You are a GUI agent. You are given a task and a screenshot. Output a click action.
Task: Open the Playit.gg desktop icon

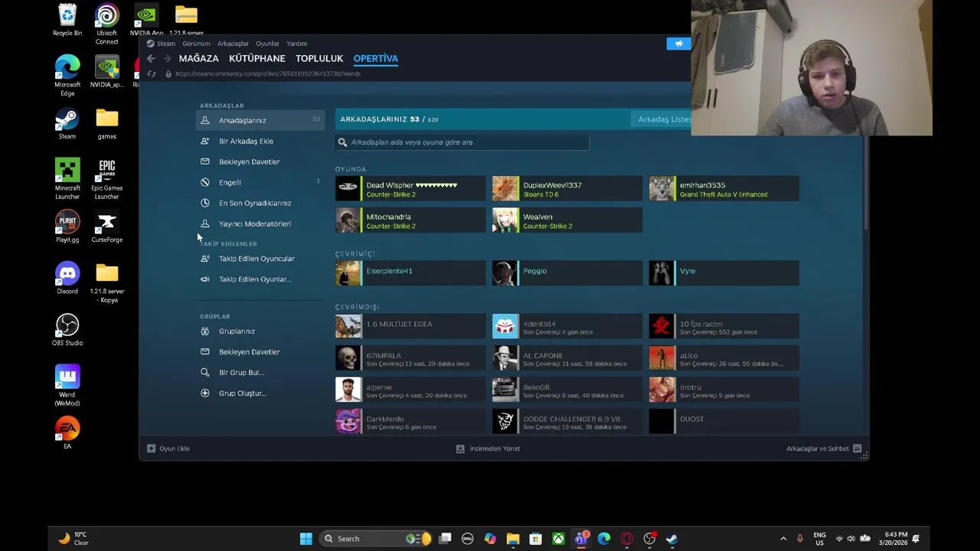67,227
